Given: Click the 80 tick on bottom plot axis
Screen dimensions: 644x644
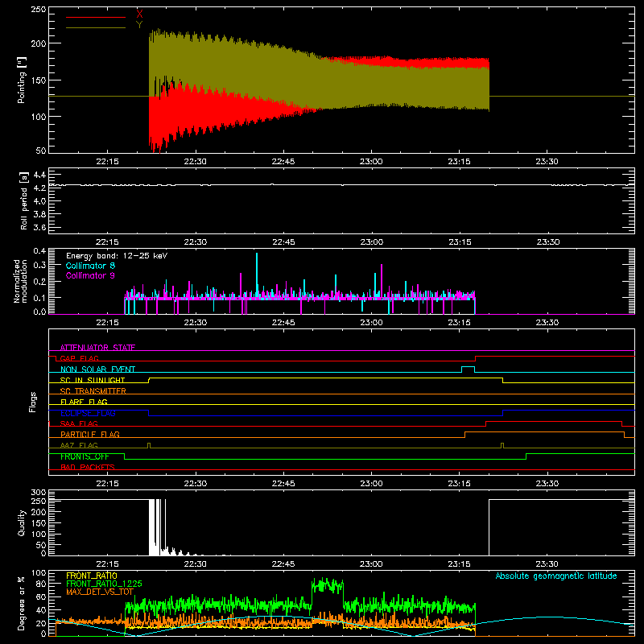Looking at the screenshot, I should pyautogui.click(x=41, y=584).
